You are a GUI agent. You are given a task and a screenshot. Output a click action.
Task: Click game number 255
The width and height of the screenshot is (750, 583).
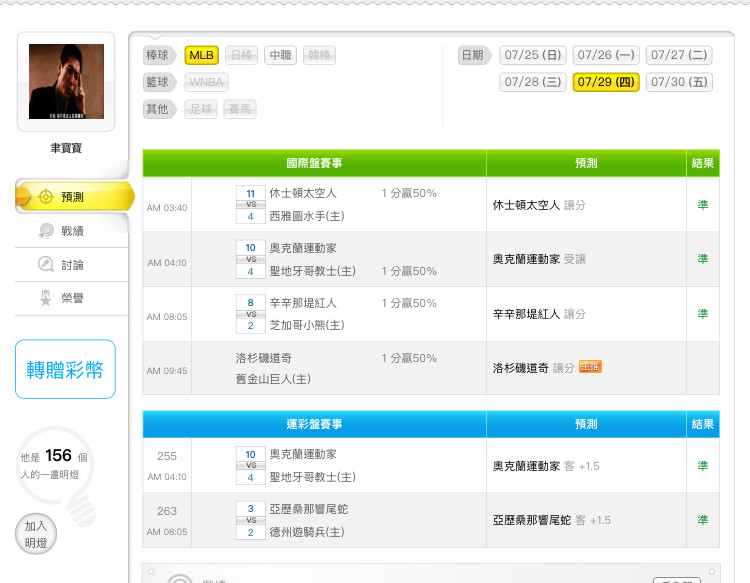click(167, 456)
